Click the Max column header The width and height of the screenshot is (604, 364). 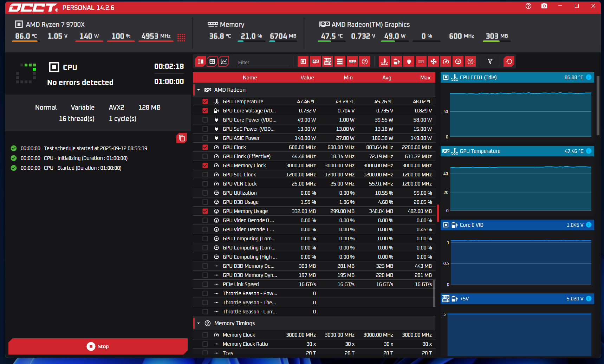coord(425,78)
